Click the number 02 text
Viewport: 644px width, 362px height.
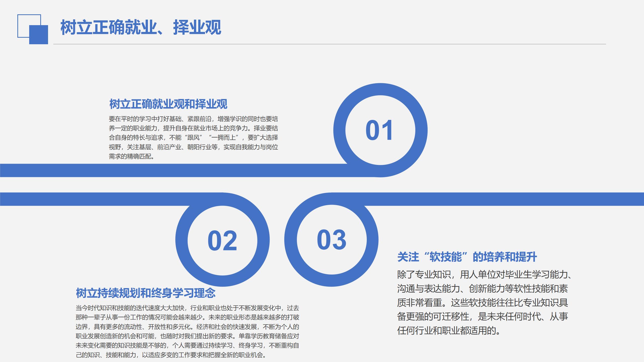click(x=222, y=241)
